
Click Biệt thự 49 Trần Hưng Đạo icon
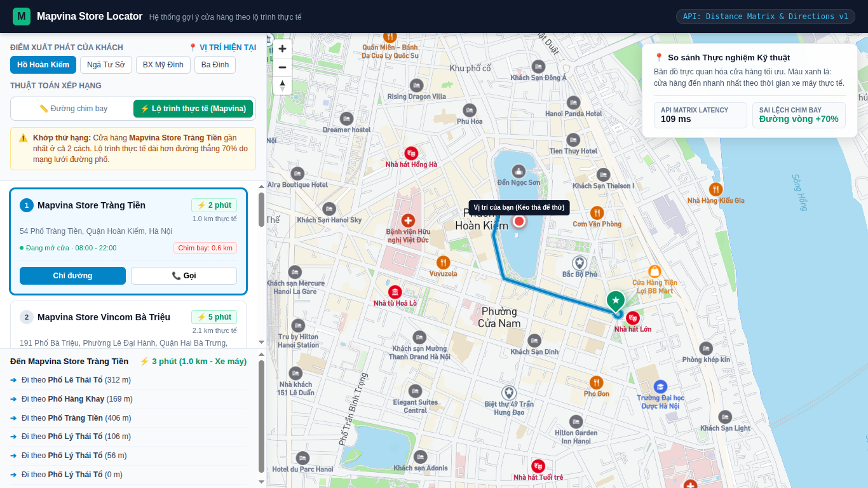(x=509, y=393)
